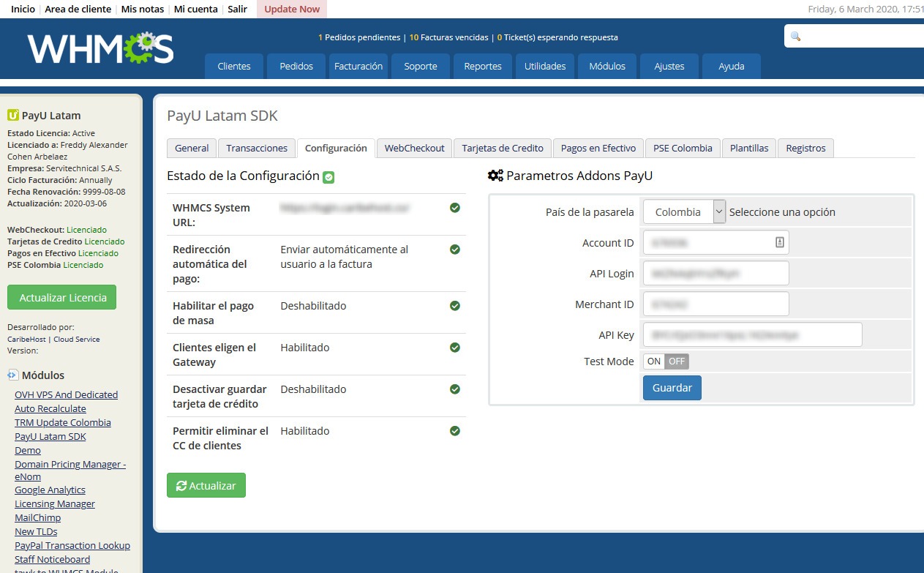Click the Salir link

[x=238, y=9]
